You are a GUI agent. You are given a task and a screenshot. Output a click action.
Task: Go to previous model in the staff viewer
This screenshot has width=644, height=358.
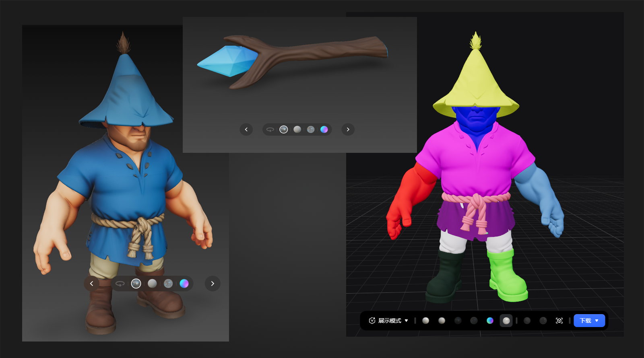pos(246,130)
